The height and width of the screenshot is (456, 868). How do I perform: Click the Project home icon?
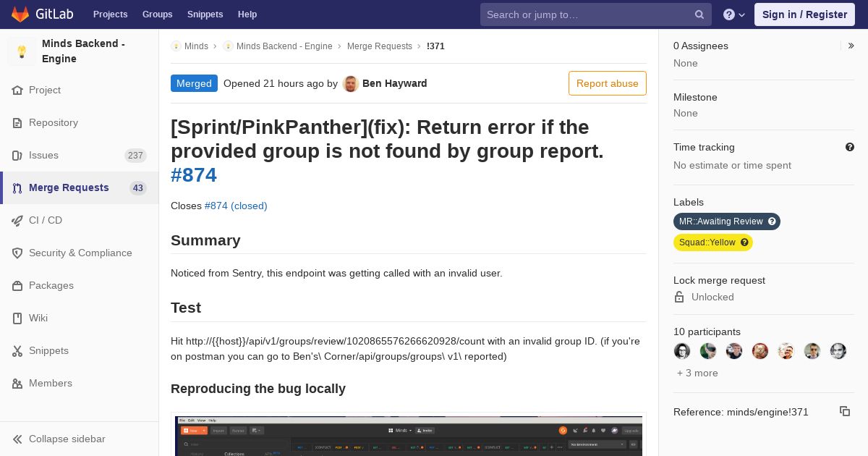[17, 90]
